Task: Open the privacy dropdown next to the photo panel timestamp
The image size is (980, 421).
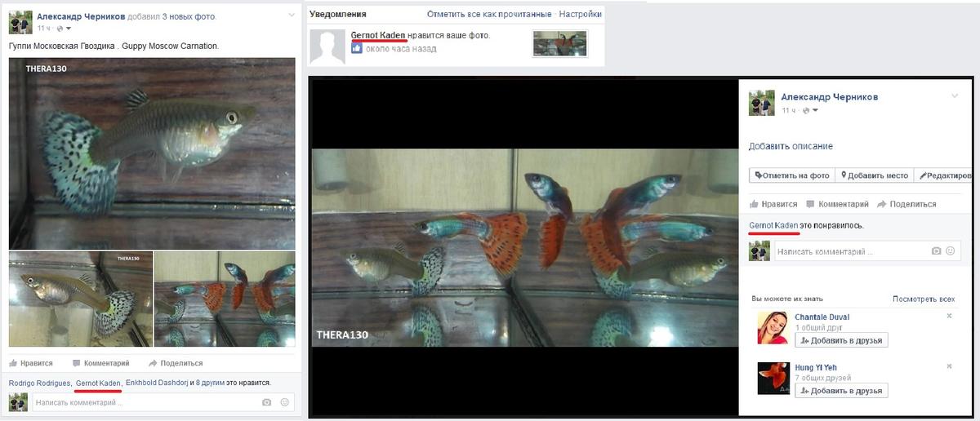Action: point(810,110)
